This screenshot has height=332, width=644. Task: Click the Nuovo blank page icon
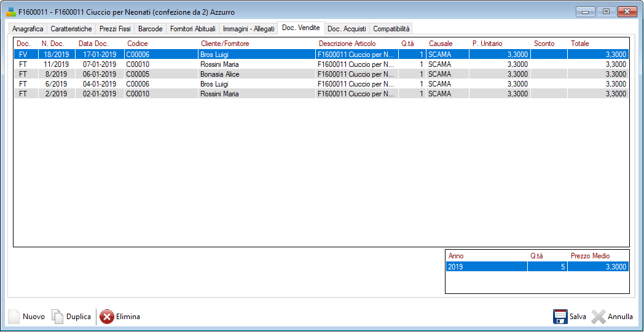point(14,317)
